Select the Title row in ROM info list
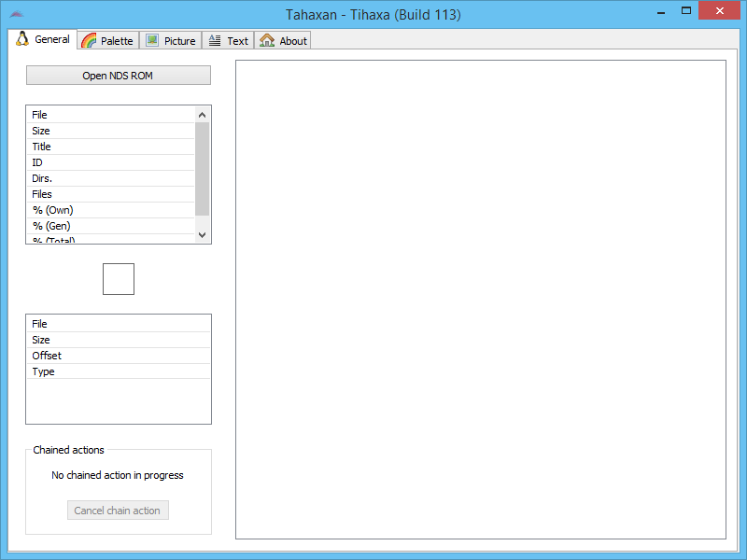 coord(110,147)
